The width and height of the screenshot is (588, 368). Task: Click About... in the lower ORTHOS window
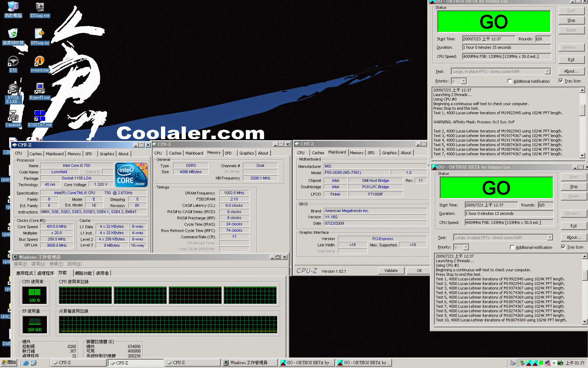[x=574, y=238]
